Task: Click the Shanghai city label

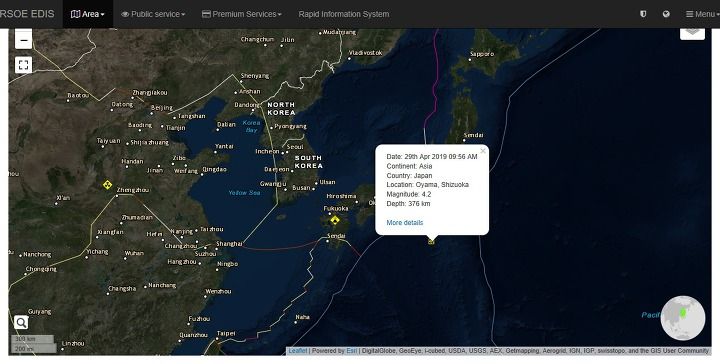Action: (x=229, y=244)
